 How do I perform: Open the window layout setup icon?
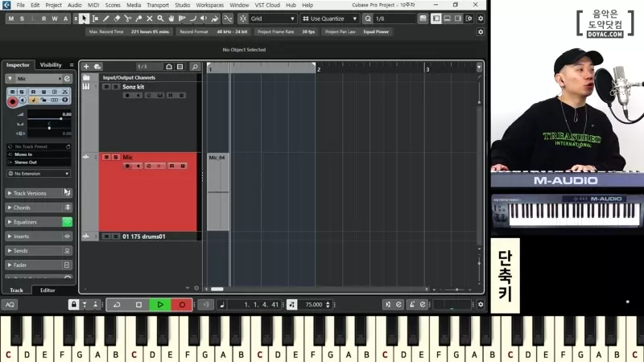[x=469, y=19]
